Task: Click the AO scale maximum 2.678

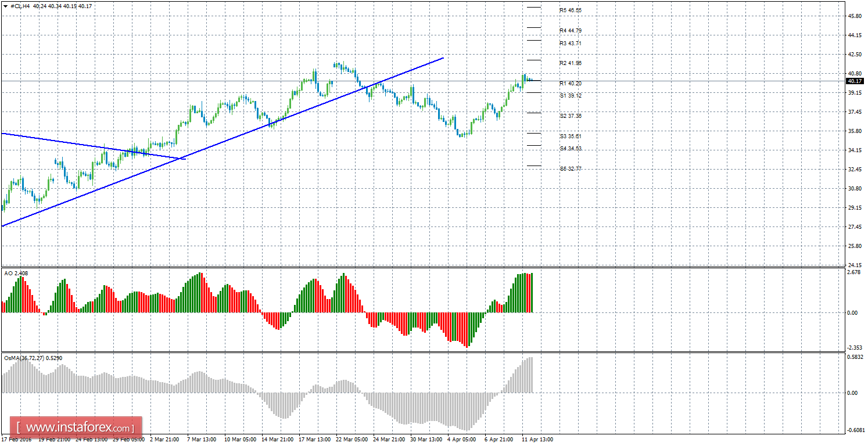Action: pos(854,272)
